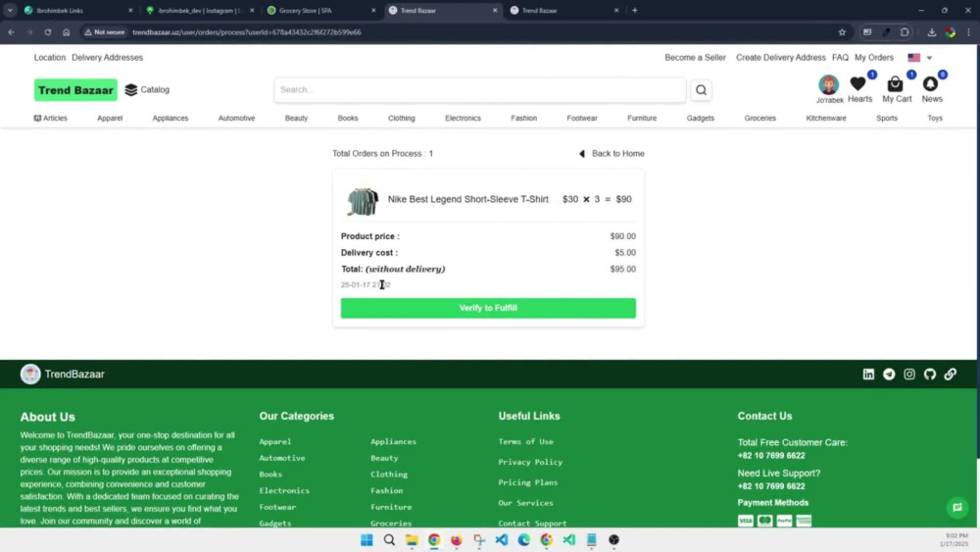Open browser downloads icon
The height and width of the screenshot is (552, 980).
[x=931, y=32]
